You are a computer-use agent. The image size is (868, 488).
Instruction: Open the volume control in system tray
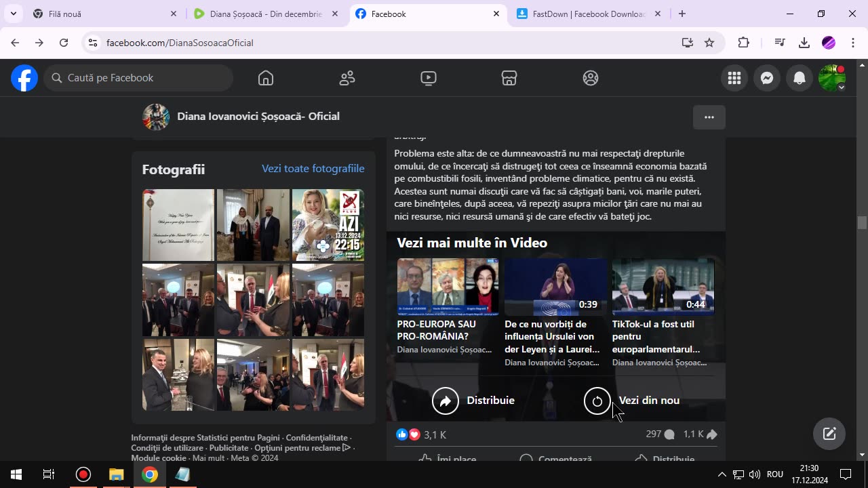click(755, 474)
